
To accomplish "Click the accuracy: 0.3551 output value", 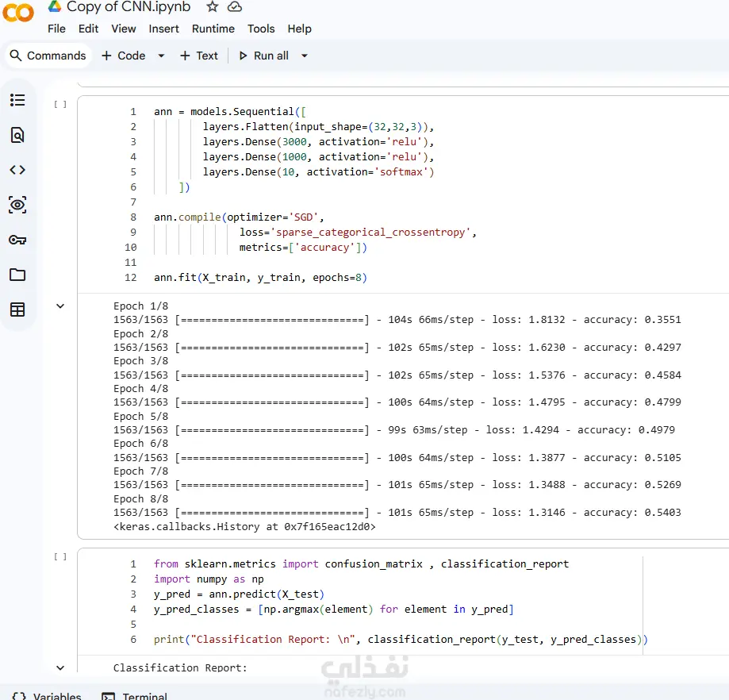I will (632, 320).
